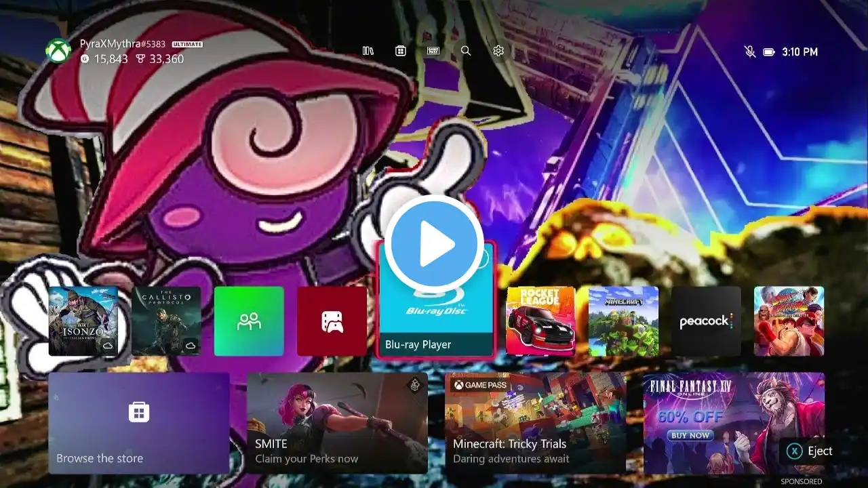Click the Buy Now button
The height and width of the screenshot is (488, 868).
click(690, 435)
